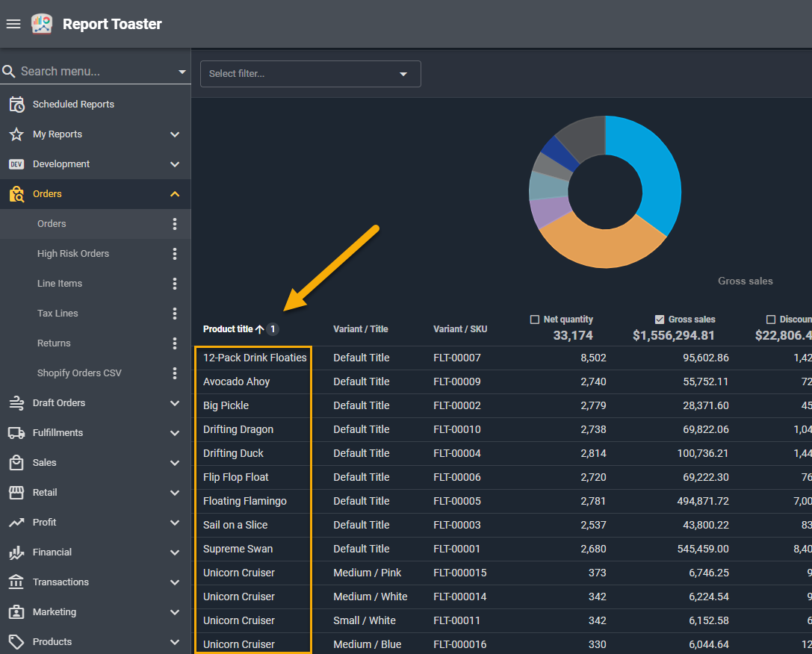This screenshot has width=812, height=654.
Task: Open the Returns report menu item
Action: click(x=54, y=343)
